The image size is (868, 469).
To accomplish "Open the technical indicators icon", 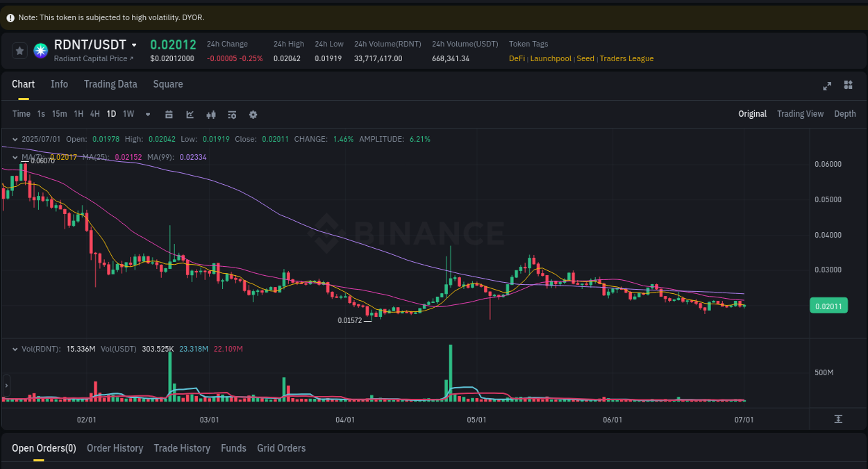I will pyautogui.click(x=232, y=114).
